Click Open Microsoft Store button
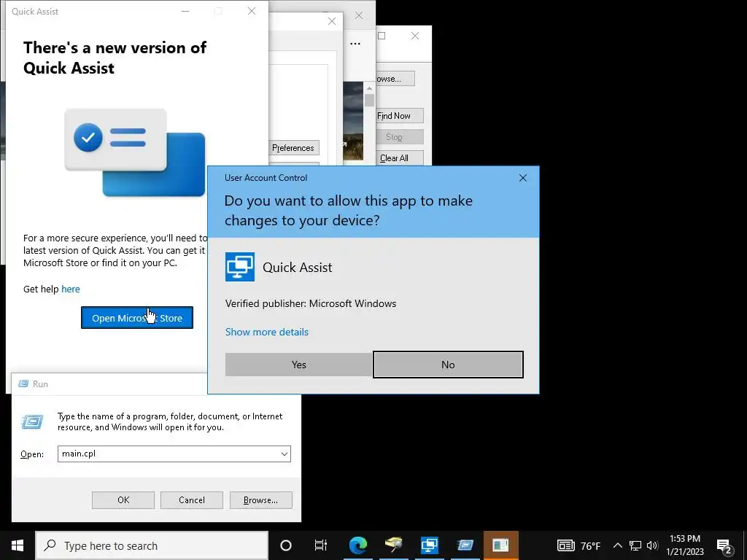The width and height of the screenshot is (747, 560). click(136, 318)
